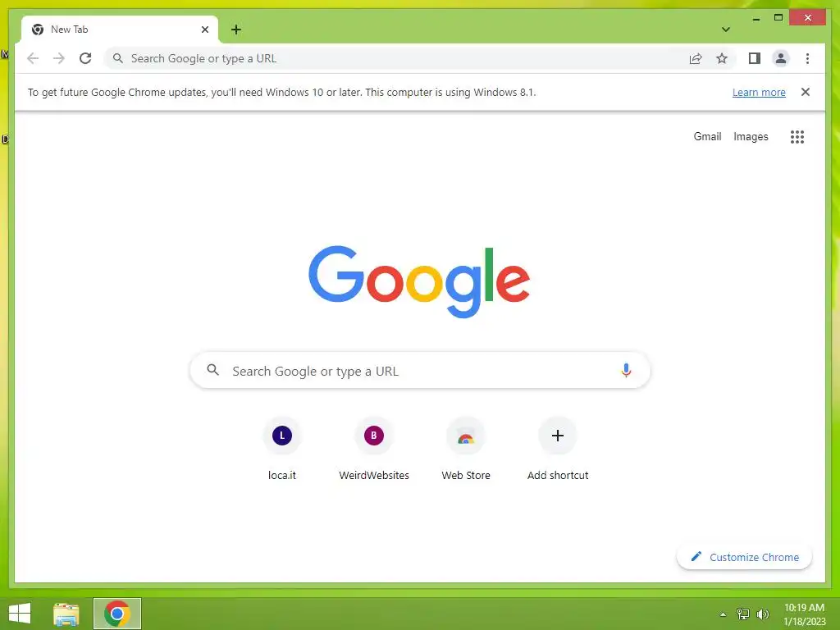Screen dimensions: 840x630
Task: Open the Windows Start button
Action: click(20, 614)
